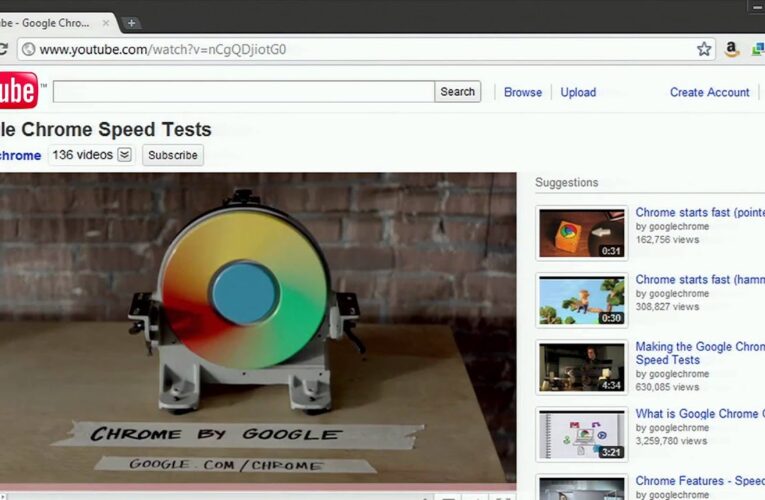The image size is (765, 500).
Task: Click the Subscribe button
Action: [173, 155]
